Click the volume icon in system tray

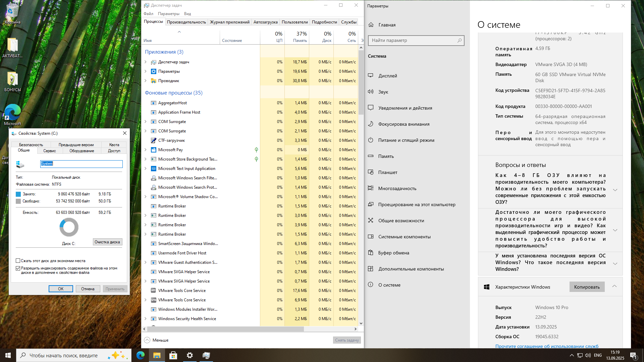coord(588,355)
